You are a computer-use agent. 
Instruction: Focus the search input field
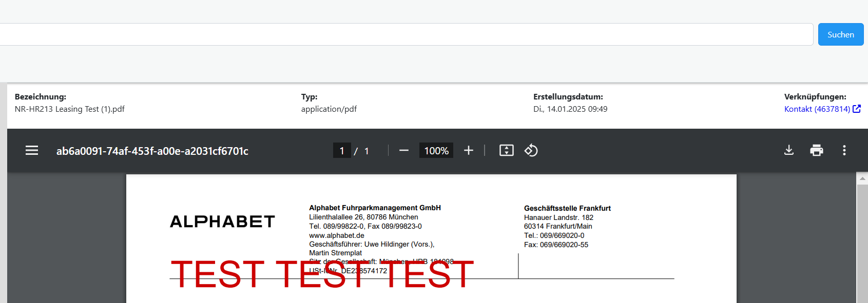406,34
